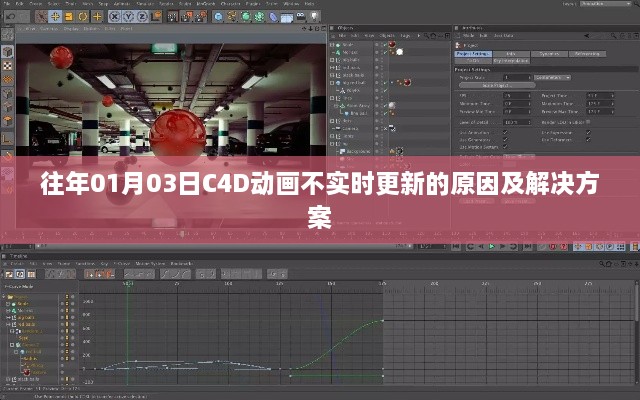Select the Project Settings tab
Screen dimensions: 640x400
473,54
